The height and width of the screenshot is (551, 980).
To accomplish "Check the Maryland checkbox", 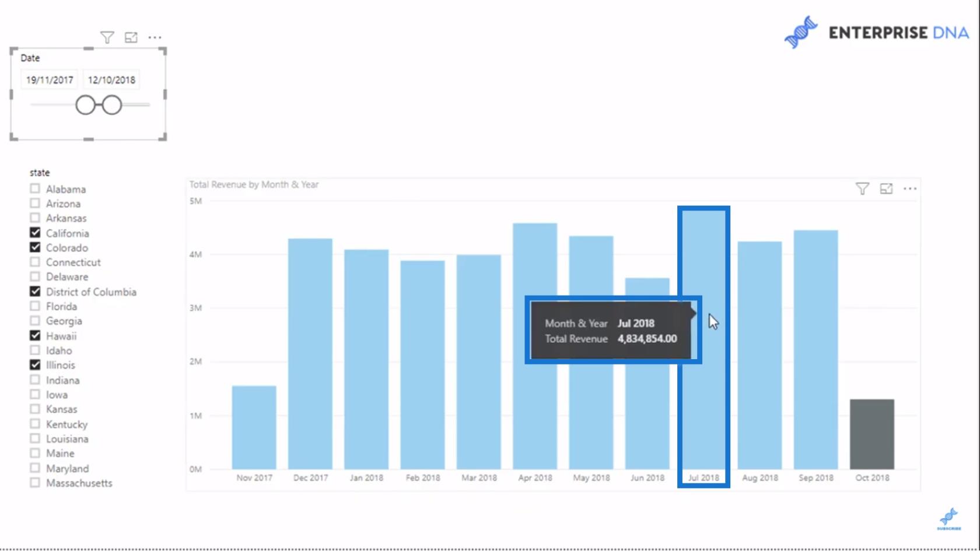I will pyautogui.click(x=35, y=468).
